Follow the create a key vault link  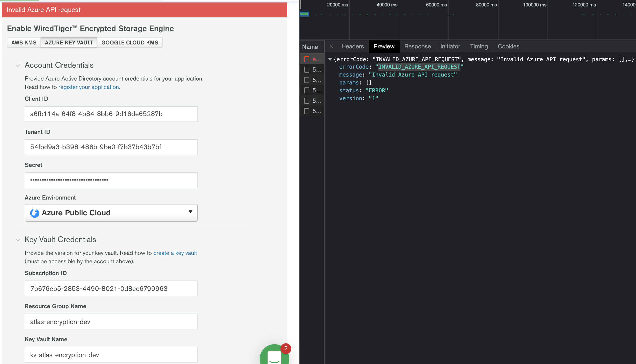tap(175, 253)
